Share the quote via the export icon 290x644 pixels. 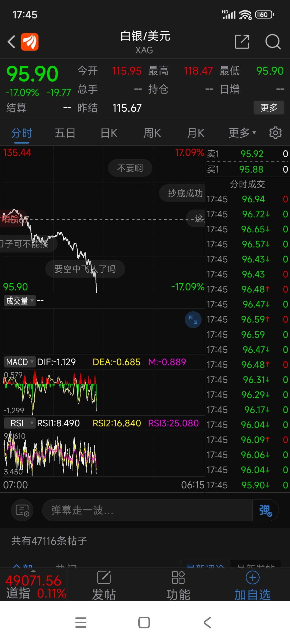tap(242, 42)
